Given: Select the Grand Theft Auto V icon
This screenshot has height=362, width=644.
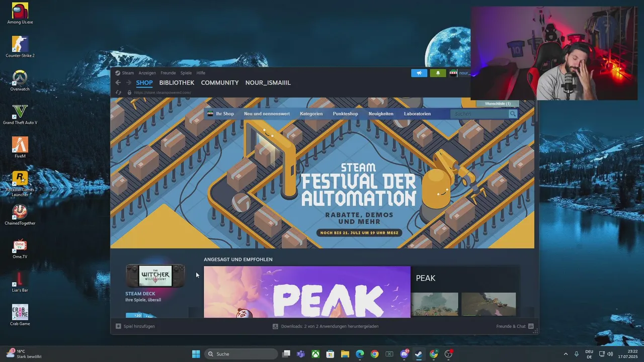Looking at the screenshot, I should coord(20,114).
